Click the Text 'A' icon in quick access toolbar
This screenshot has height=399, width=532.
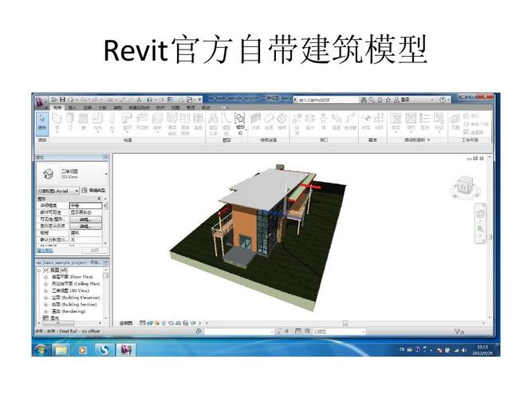point(139,100)
